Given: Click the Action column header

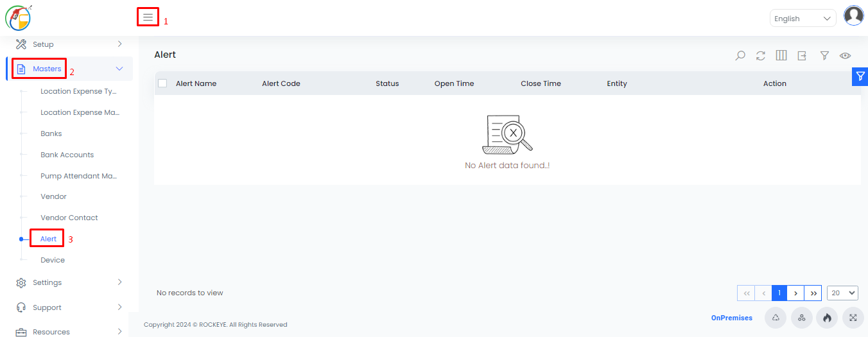Looking at the screenshot, I should tap(775, 83).
